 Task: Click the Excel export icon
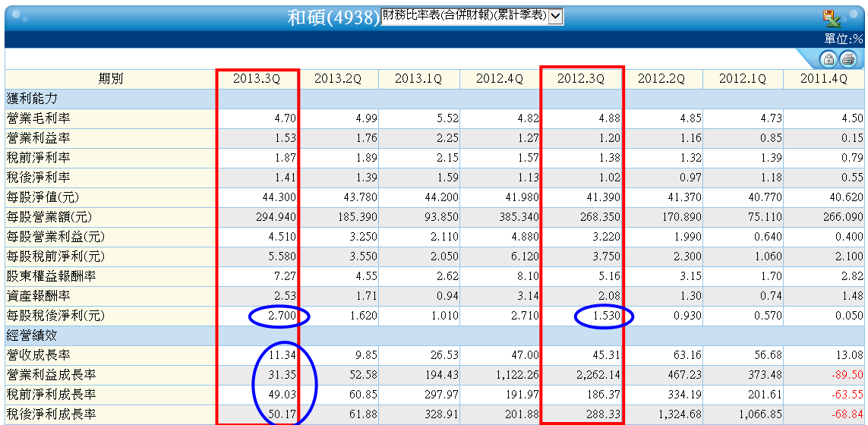coord(832,18)
